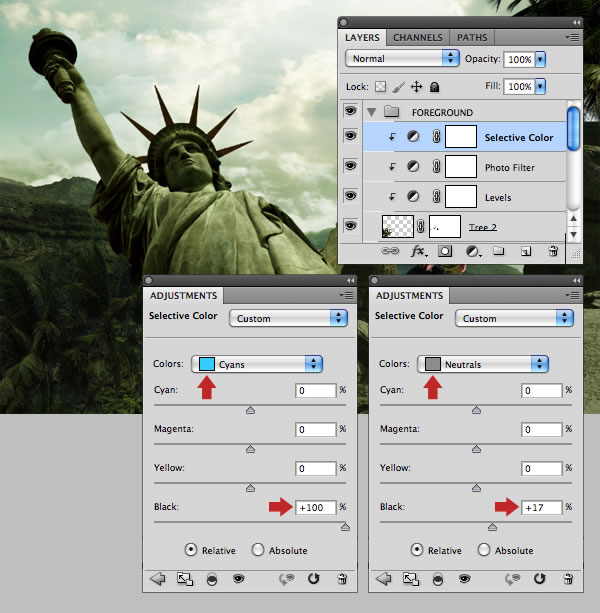Collapse Layers panel with double-arrow button
The width and height of the screenshot is (600, 613).
tap(576, 23)
